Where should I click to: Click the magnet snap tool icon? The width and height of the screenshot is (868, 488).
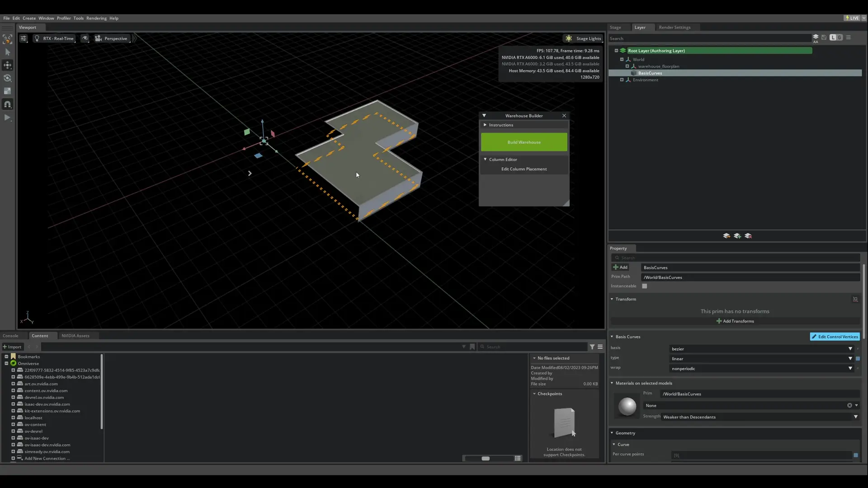coord(7,104)
